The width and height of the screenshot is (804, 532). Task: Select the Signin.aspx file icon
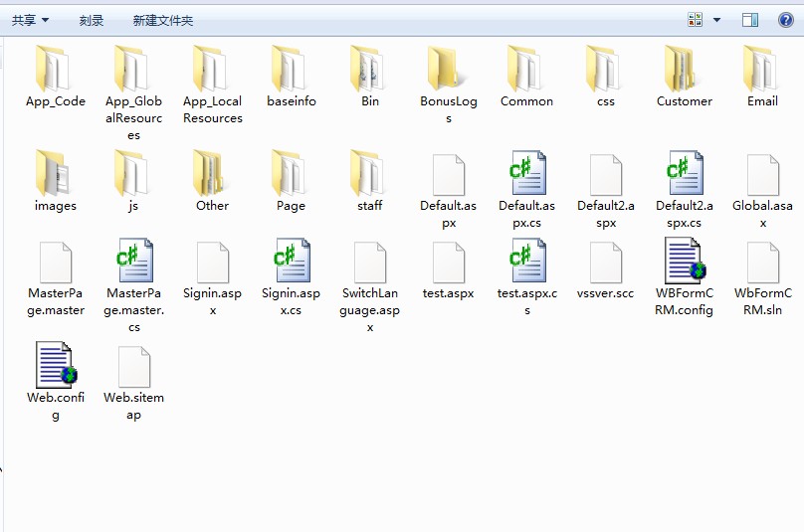(213, 263)
